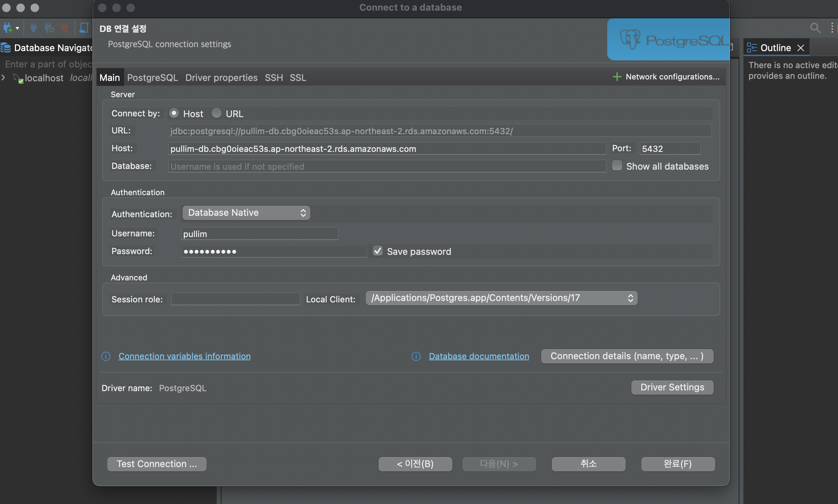
Task: Open SQL script editor icon in toolbar
Action: click(x=84, y=28)
